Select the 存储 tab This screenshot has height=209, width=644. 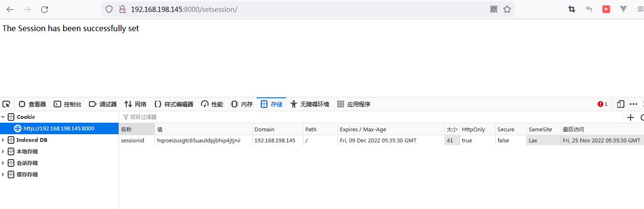[271, 104]
